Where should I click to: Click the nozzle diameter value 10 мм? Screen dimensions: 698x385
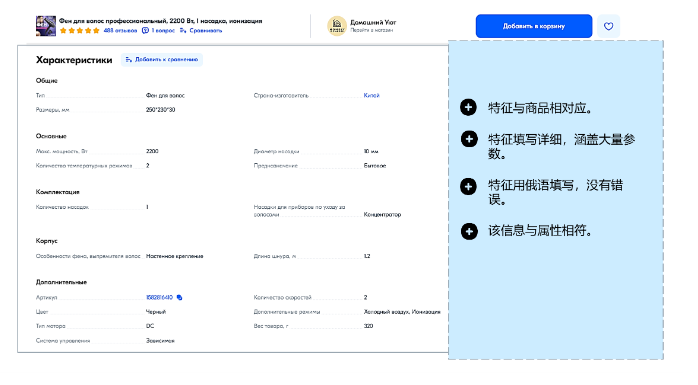(x=371, y=151)
